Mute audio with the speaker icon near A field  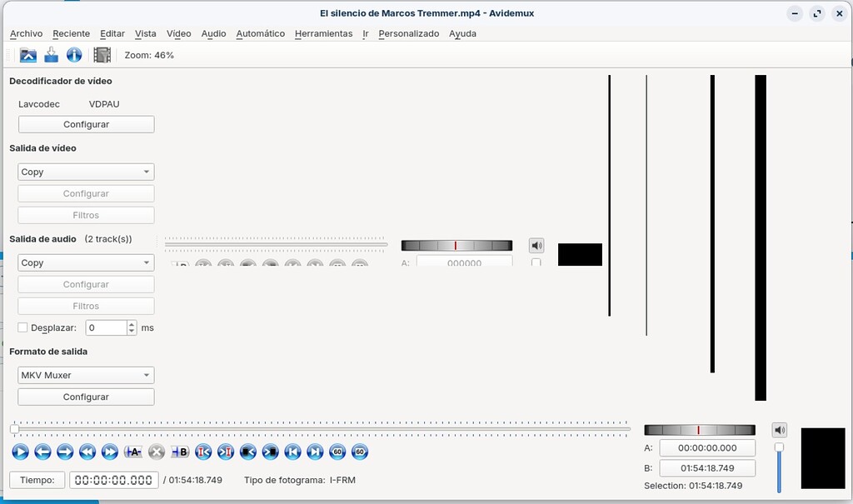[x=536, y=245]
